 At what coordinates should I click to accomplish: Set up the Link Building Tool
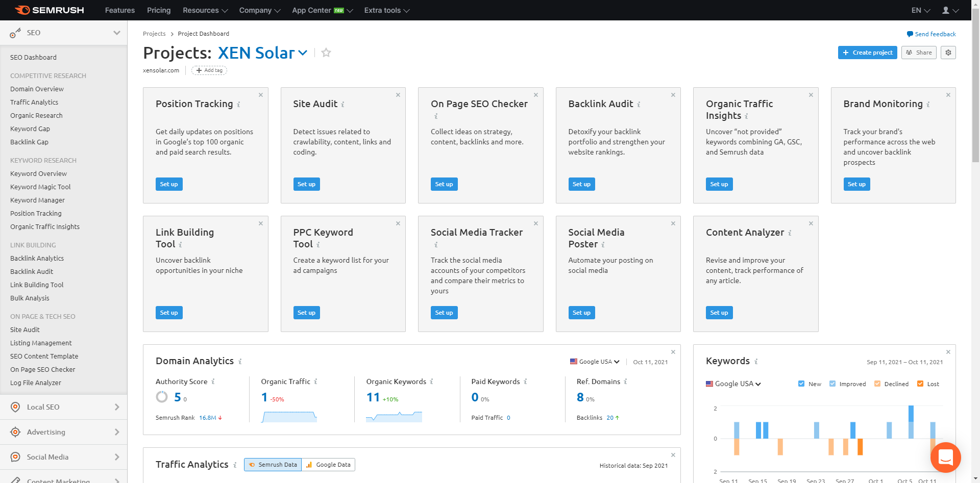pos(169,313)
